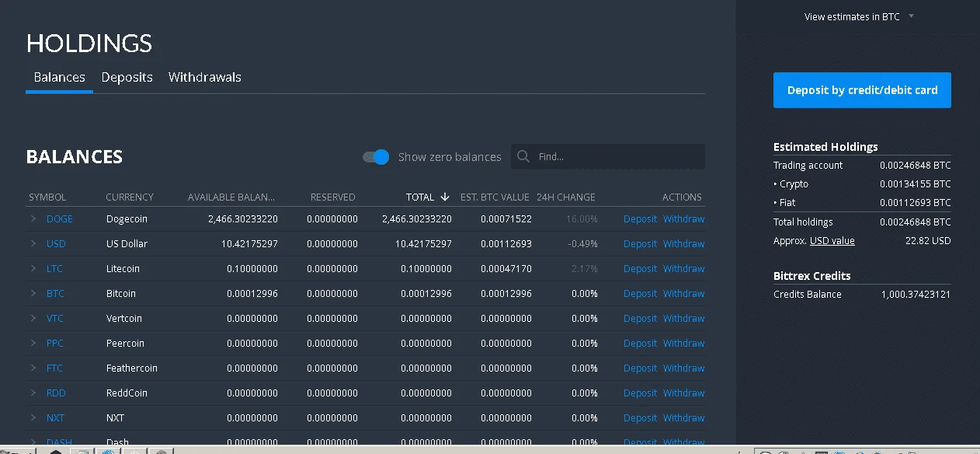
Task: Click Withdraw for ReddCoin row
Action: (x=684, y=393)
